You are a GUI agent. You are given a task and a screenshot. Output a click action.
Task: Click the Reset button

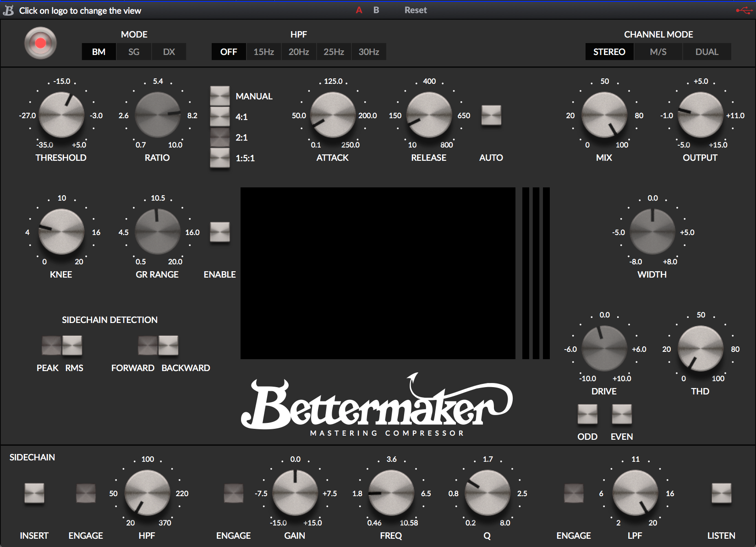click(x=416, y=10)
